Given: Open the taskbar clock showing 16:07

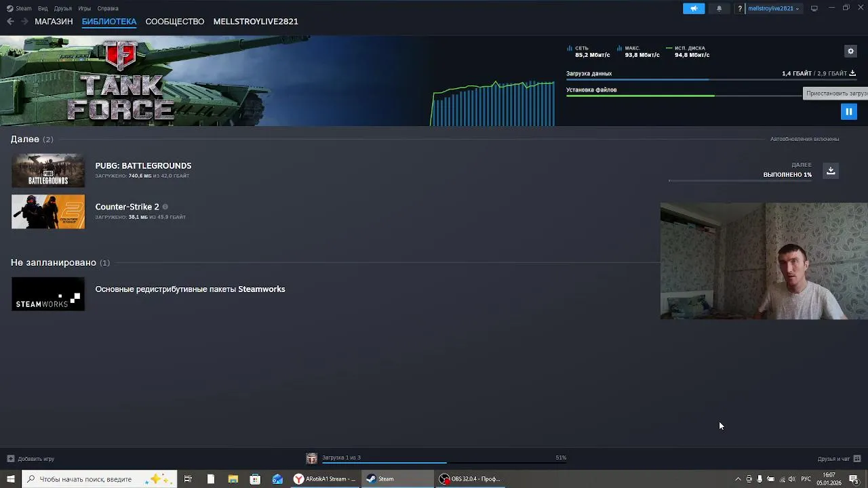Looking at the screenshot, I should pos(829,479).
